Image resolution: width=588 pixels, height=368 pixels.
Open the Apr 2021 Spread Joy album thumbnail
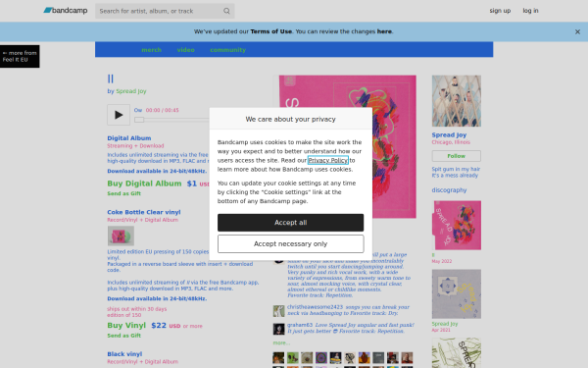457,294
